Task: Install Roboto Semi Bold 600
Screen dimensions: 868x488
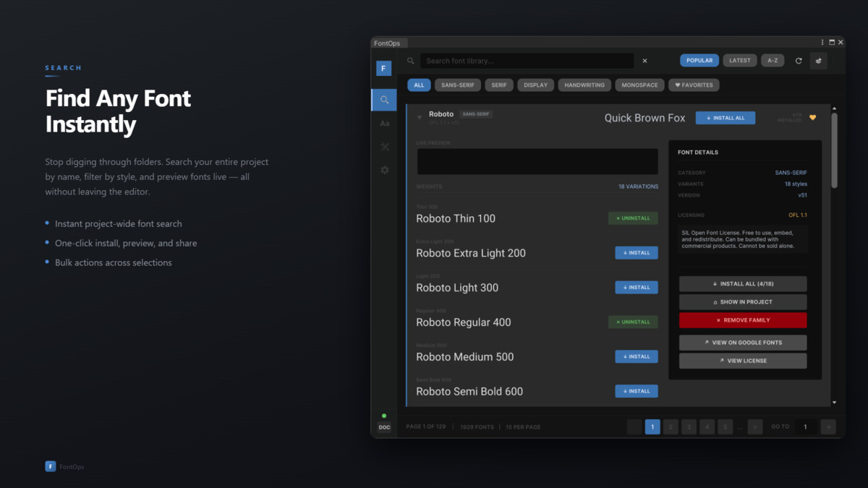Action: pos(637,391)
